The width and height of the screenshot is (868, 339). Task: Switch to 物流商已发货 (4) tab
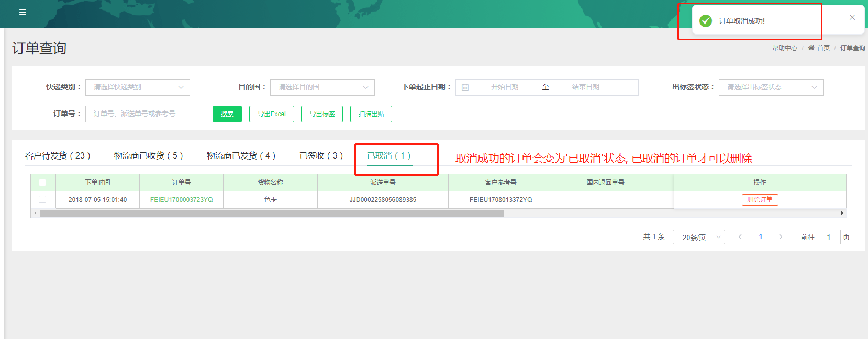pyautogui.click(x=241, y=155)
